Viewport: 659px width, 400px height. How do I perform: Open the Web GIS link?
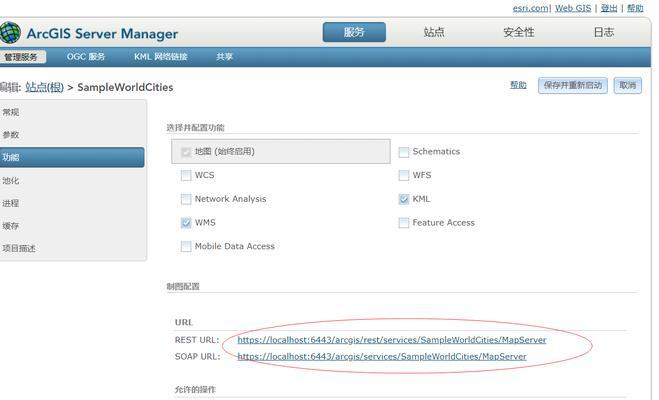tap(573, 8)
